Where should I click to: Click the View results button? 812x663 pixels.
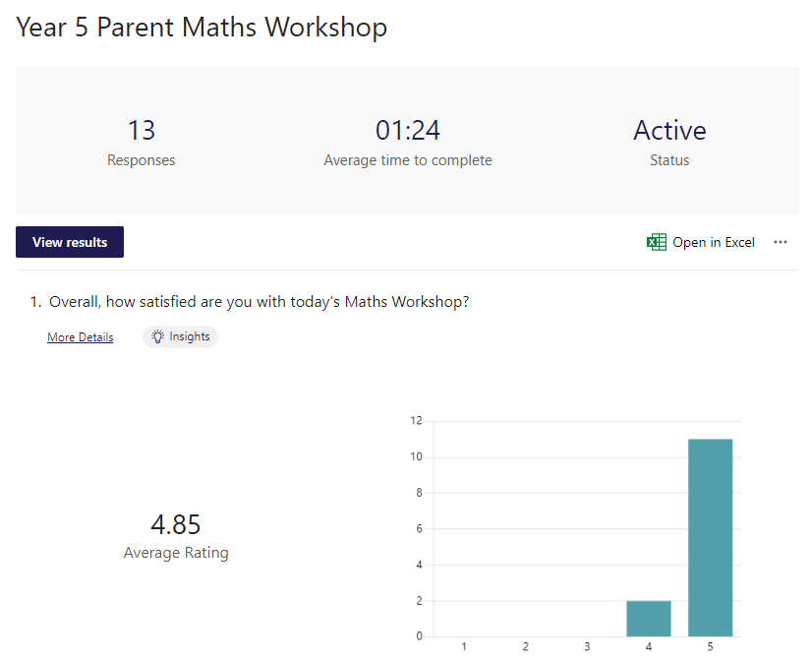(70, 242)
